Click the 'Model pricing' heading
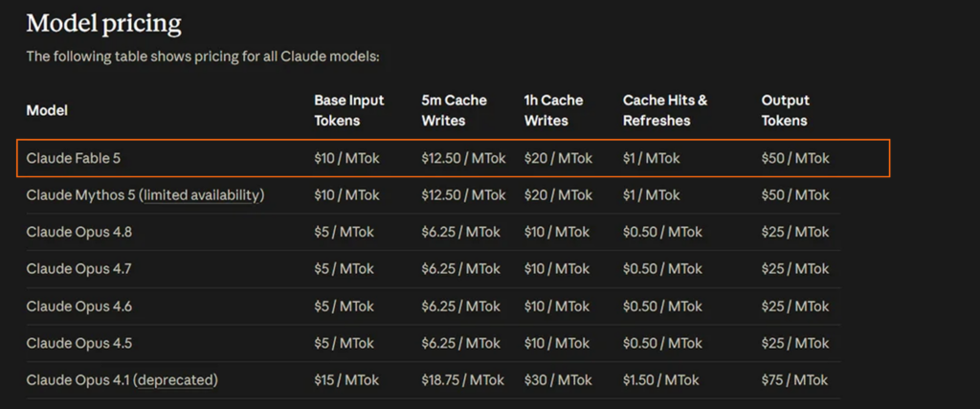Screen dimensions: 980x409 [x=103, y=24]
